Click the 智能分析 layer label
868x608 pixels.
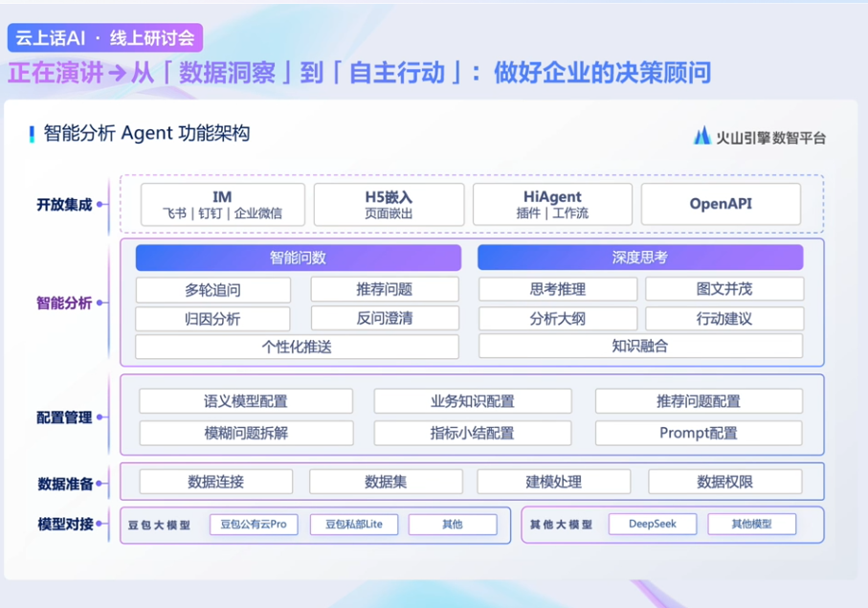click(64, 303)
